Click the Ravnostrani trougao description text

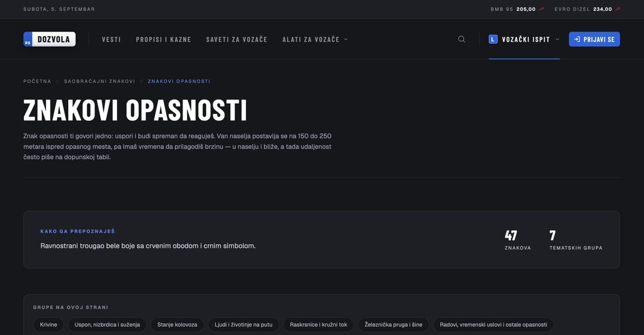pyautogui.click(x=148, y=246)
